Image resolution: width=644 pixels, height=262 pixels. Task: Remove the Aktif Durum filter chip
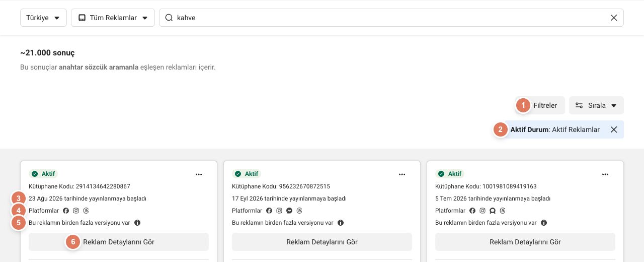click(614, 129)
